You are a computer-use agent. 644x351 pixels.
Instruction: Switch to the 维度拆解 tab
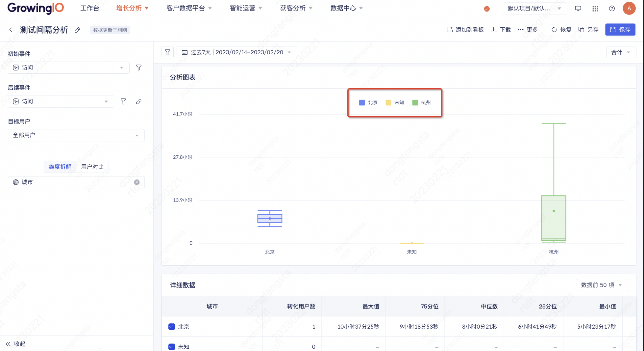(60, 167)
